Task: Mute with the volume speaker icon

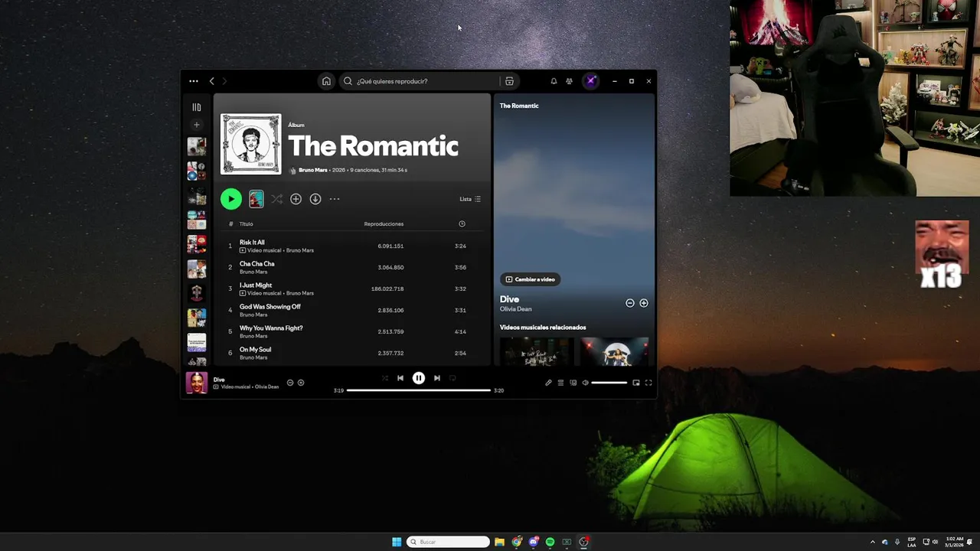Action: [585, 383]
